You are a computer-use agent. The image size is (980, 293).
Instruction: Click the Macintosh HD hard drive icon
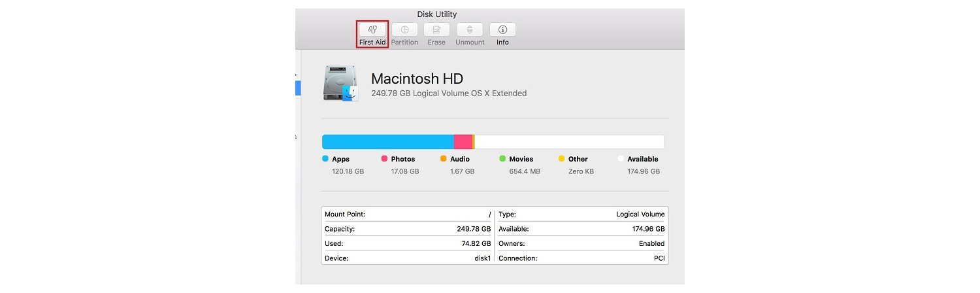point(340,83)
